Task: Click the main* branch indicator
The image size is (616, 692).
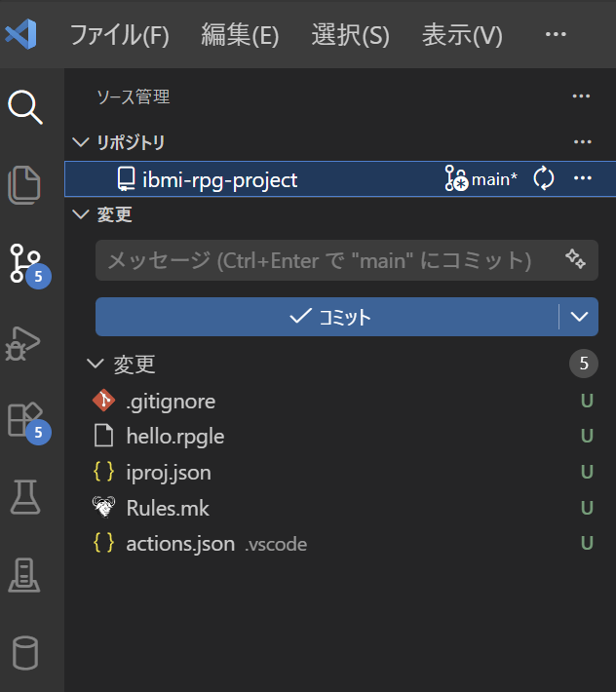Action: (x=481, y=179)
